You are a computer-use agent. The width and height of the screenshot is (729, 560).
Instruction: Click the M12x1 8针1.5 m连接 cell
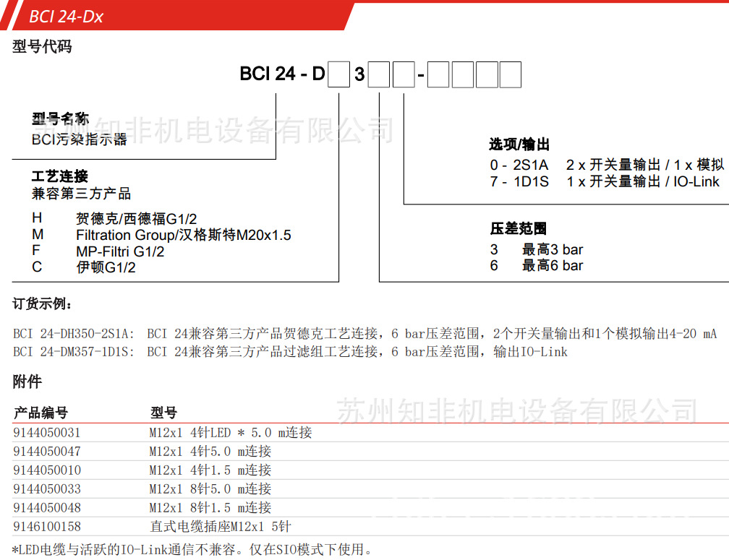click(x=210, y=508)
